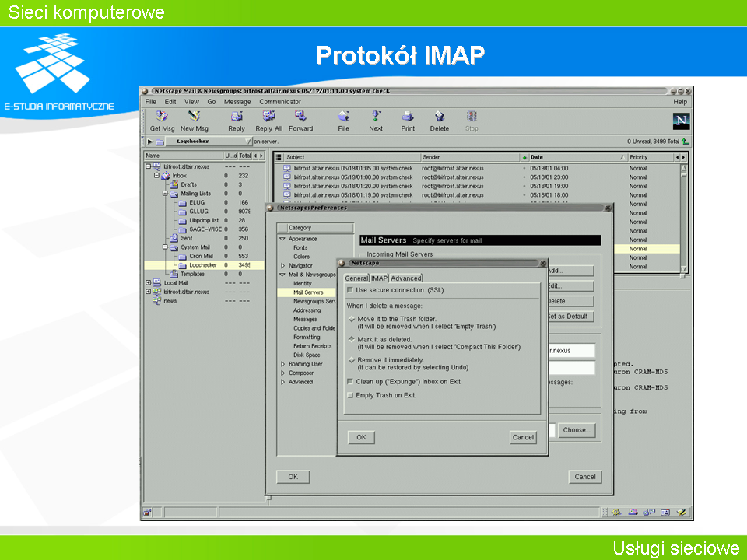Image resolution: width=747 pixels, height=560 pixels.
Task: Click the File toolbar icon
Action: tap(343, 117)
